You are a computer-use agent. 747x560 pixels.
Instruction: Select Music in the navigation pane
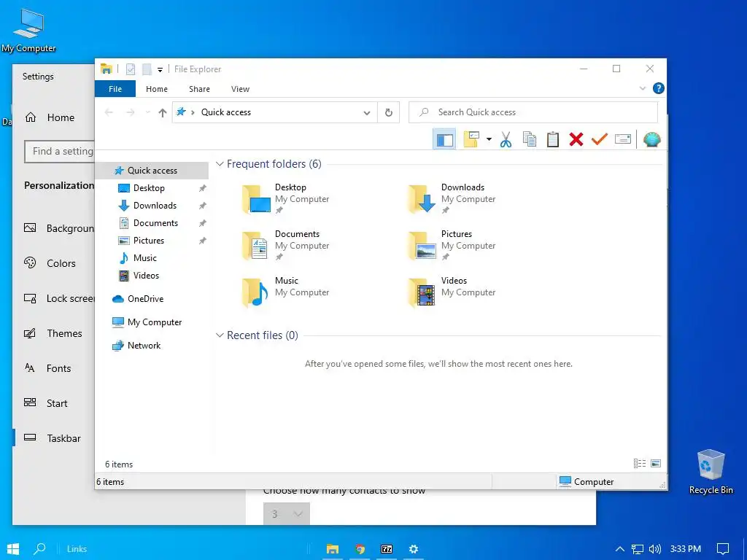145,258
